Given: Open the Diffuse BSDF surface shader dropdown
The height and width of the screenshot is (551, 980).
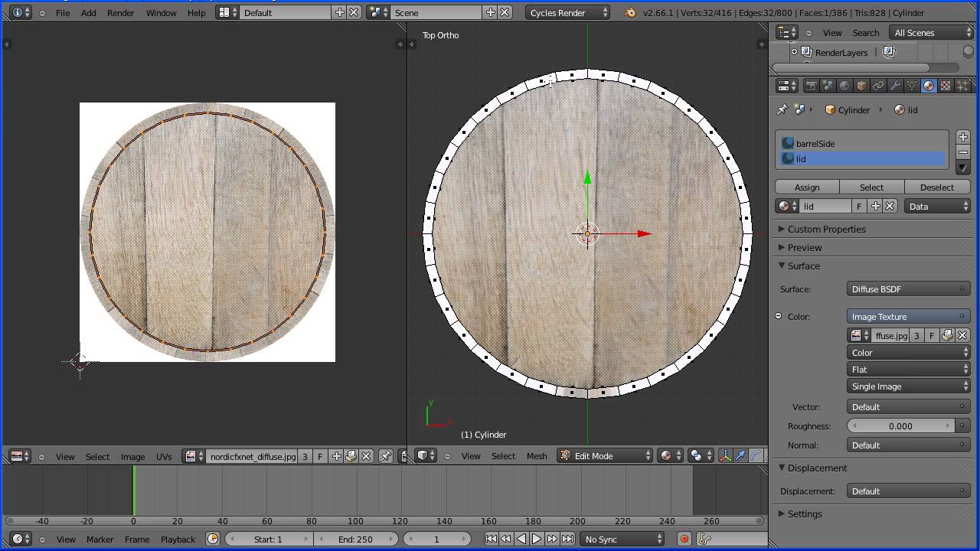Looking at the screenshot, I should pyautogui.click(x=909, y=289).
